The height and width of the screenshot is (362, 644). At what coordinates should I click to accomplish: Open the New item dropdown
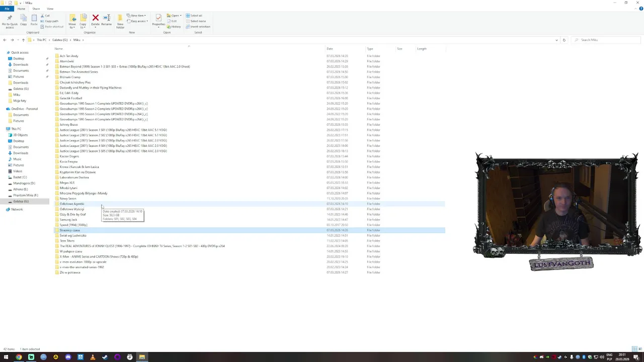tap(136, 16)
